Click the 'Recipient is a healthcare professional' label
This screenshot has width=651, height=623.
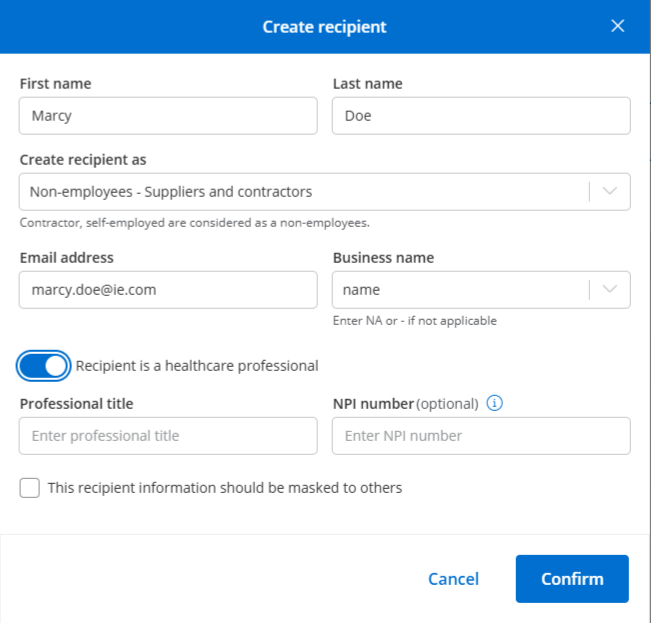197,366
